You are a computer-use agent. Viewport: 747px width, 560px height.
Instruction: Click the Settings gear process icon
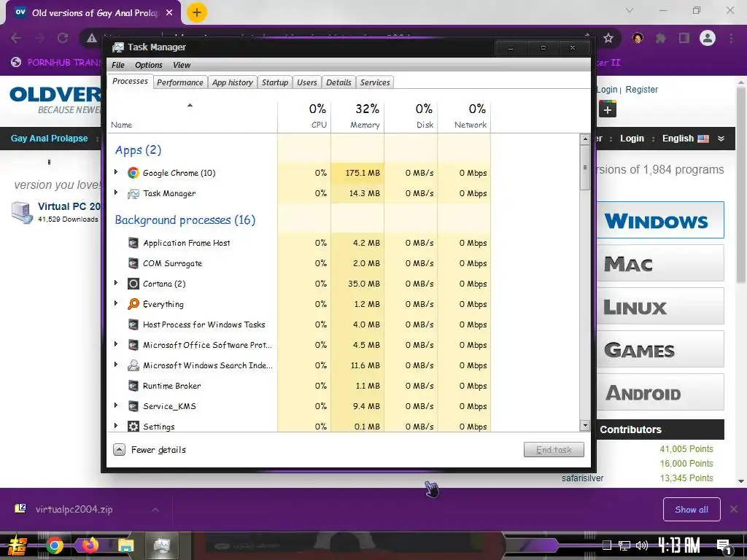pyautogui.click(x=133, y=426)
